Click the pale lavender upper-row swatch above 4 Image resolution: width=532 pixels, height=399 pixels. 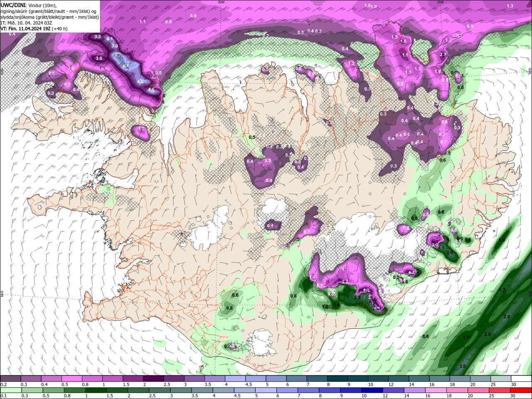235,379
